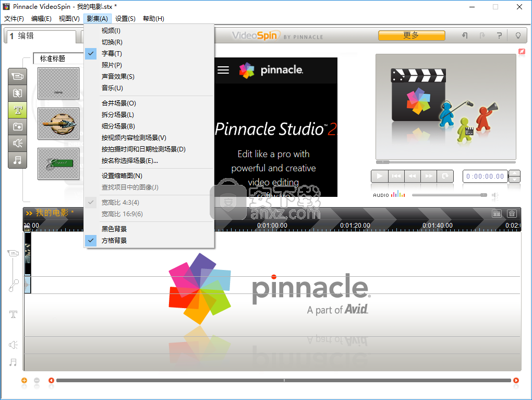This screenshot has width=532, height=400.
Task: Click the music track note icon
Action: click(13, 362)
